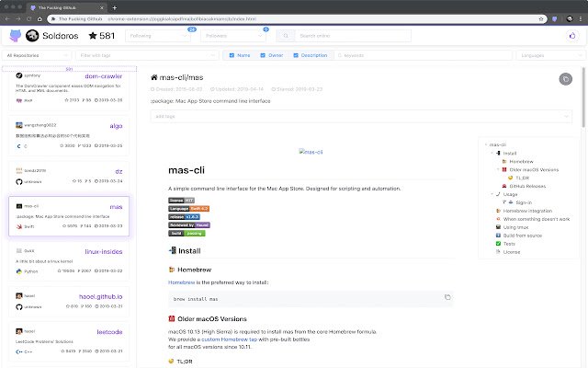Screen dimensions: 588x368
Task: Click the thumbs-up button in the header
Action: tap(572, 36)
